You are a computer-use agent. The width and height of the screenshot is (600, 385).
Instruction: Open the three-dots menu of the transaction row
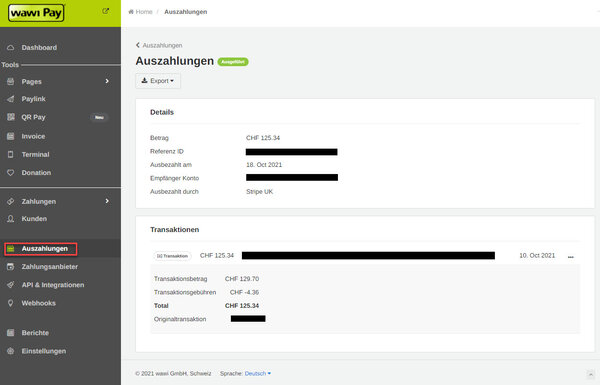pyautogui.click(x=571, y=256)
